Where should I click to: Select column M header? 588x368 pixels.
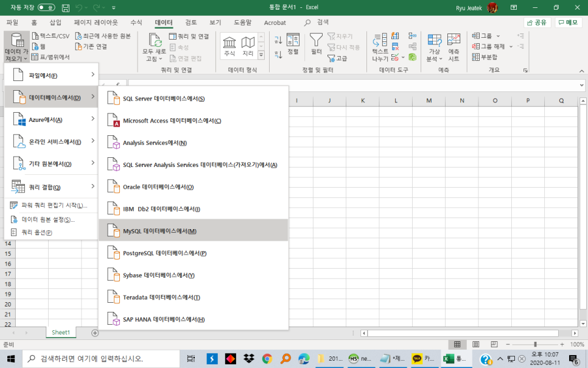pyautogui.click(x=429, y=101)
